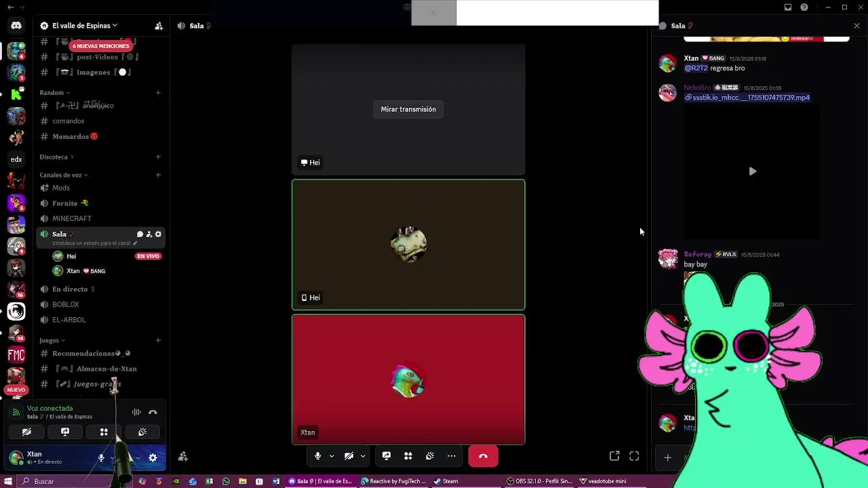Mute microphone in Xtan user panel
The image size is (868, 488).
pos(101,457)
